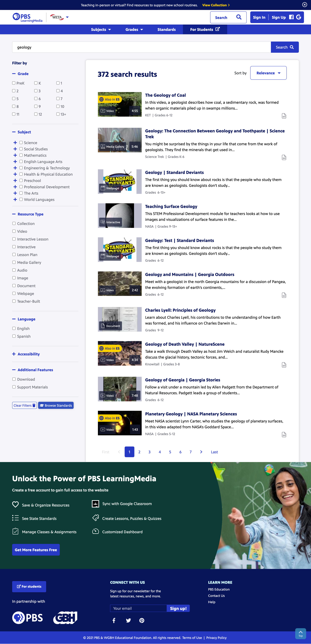The height and width of the screenshot is (644, 311).
Task: Click the footer For students button
Action: (x=29, y=587)
